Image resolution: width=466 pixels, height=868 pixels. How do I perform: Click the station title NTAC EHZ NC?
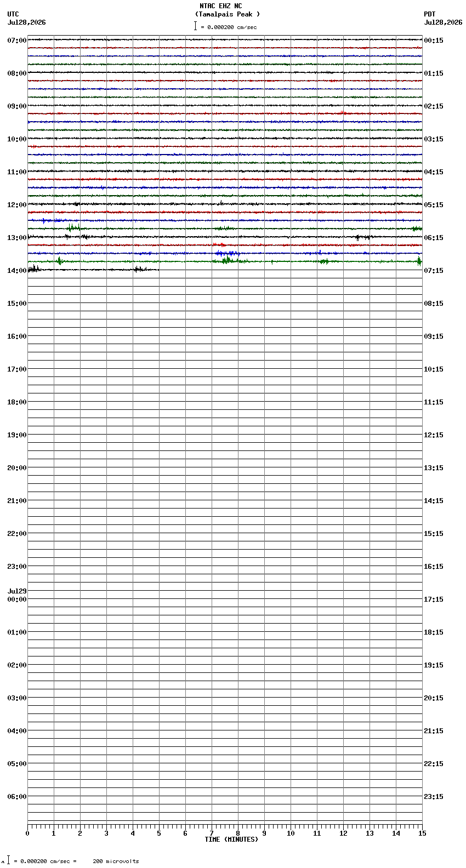click(221, 6)
